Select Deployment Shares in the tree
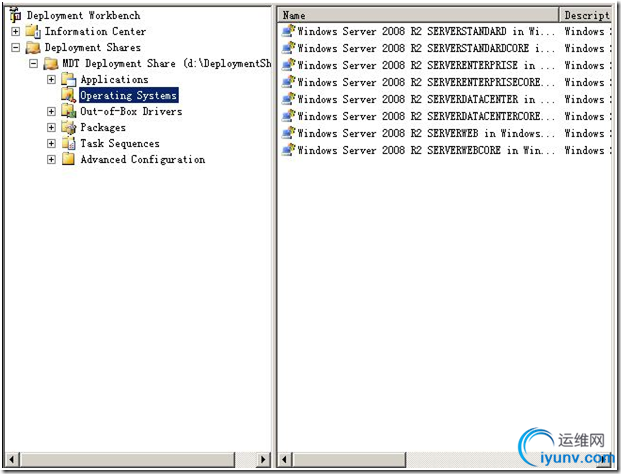Image resolution: width=621 pixels, height=474 pixels. pos(93,48)
